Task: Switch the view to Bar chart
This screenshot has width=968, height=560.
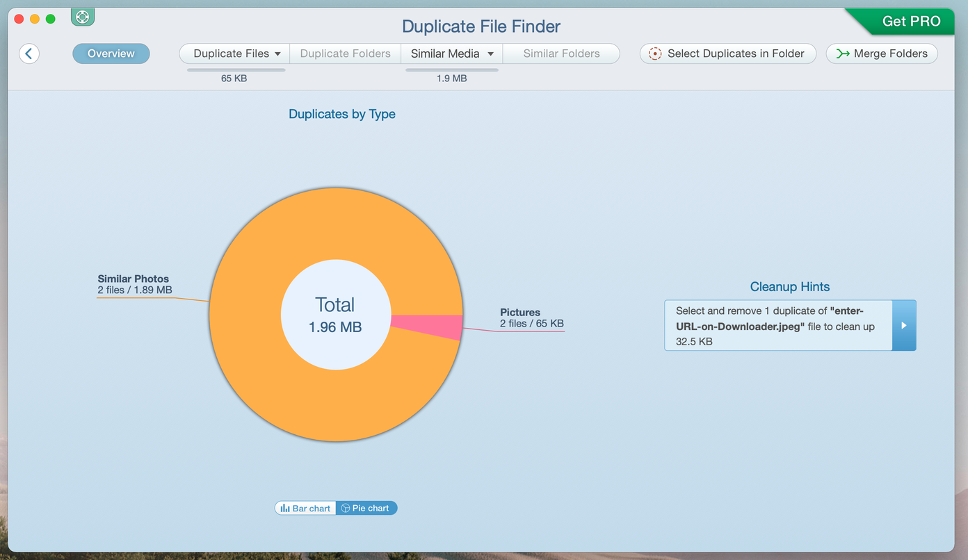Action: click(305, 509)
